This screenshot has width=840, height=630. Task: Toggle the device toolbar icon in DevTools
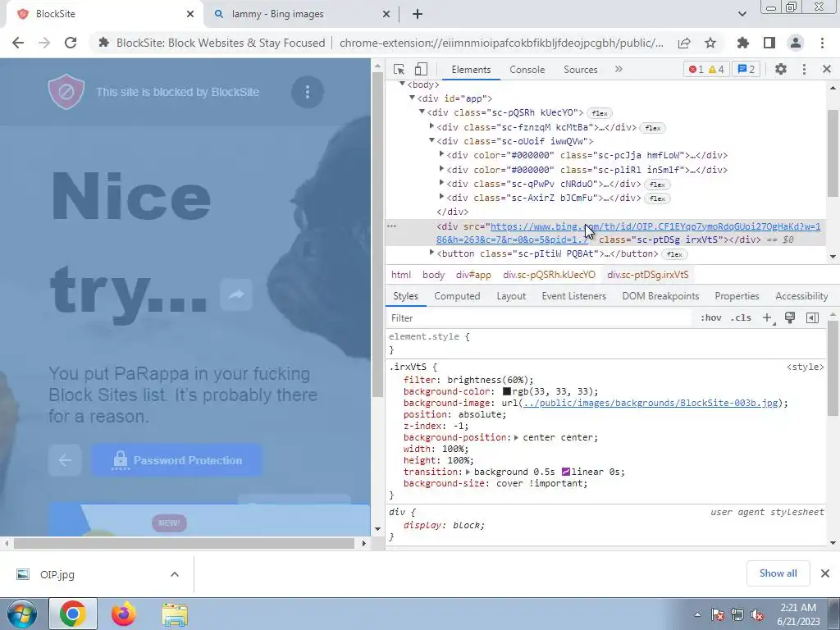coord(421,69)
